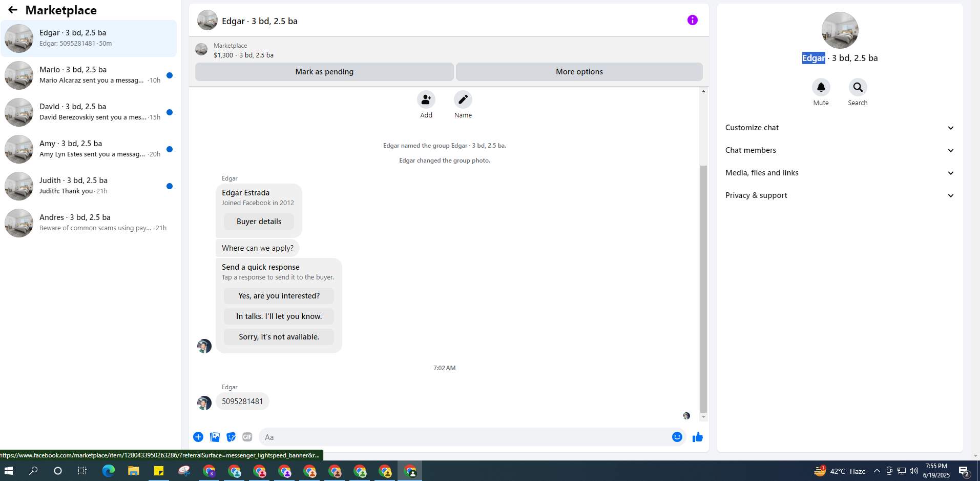
Task: Send quick response "Sorry, it's not available."
Action: (x=279, y=337)
